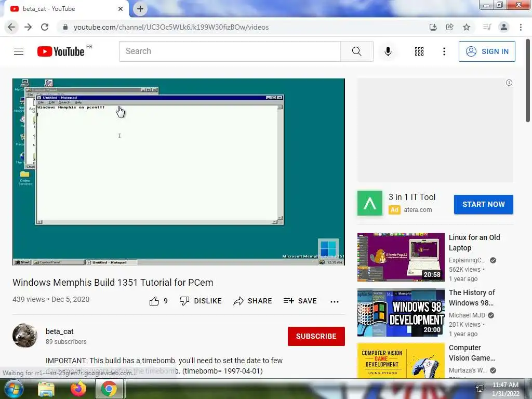Viewport: 532px width, 399px height.
Task: Click the video title text
Action: pyautogui.click(x=113, y=283)
